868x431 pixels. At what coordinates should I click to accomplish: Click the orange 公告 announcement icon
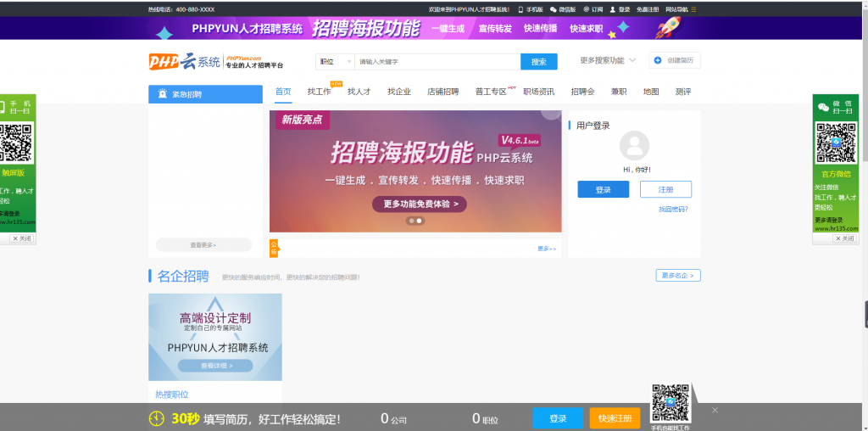click(274, 249)
